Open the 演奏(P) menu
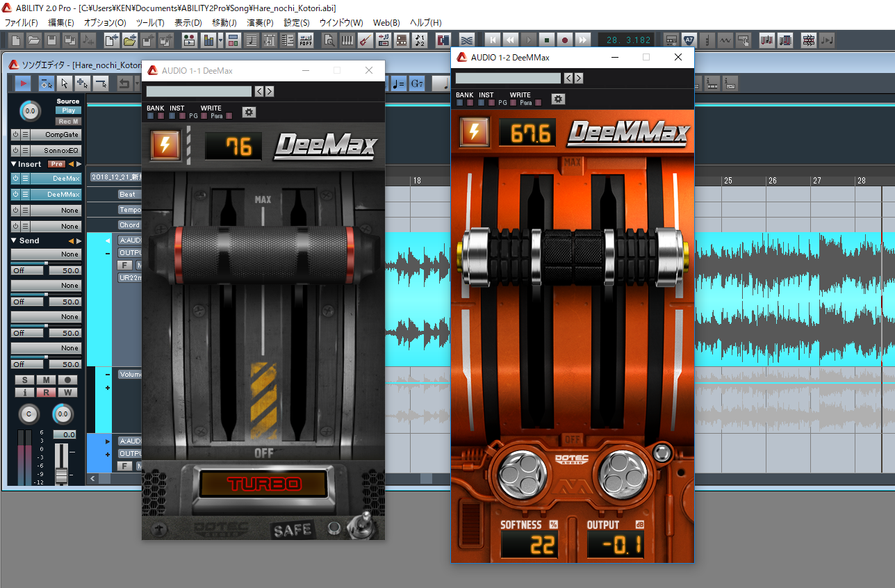Viewport: 895px width, 588px height. (261, 23)
